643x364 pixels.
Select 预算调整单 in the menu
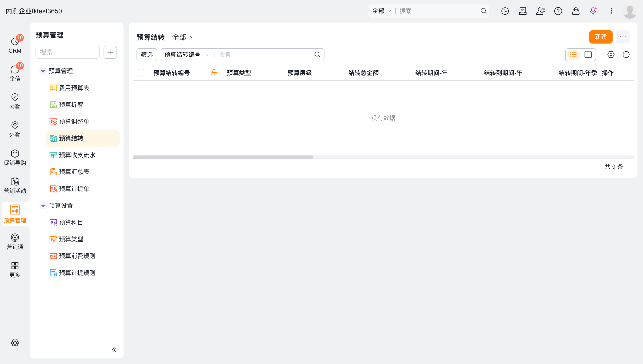coord(83,121)
